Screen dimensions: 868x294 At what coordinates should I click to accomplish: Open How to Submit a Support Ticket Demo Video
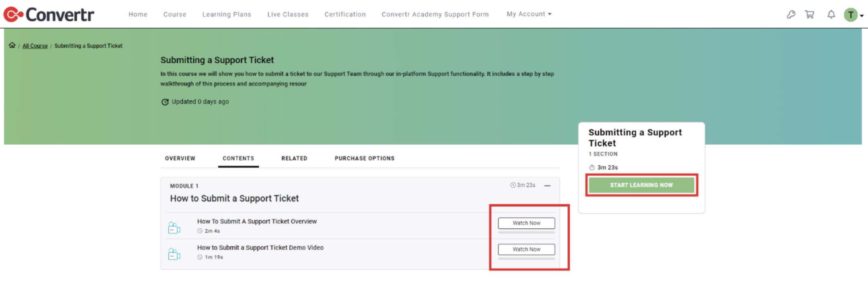point(260,248)
